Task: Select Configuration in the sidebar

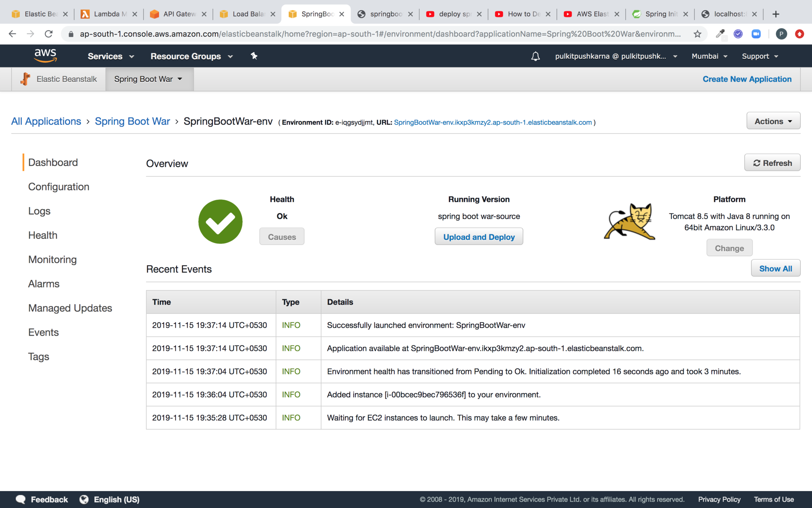Action: 59,187
